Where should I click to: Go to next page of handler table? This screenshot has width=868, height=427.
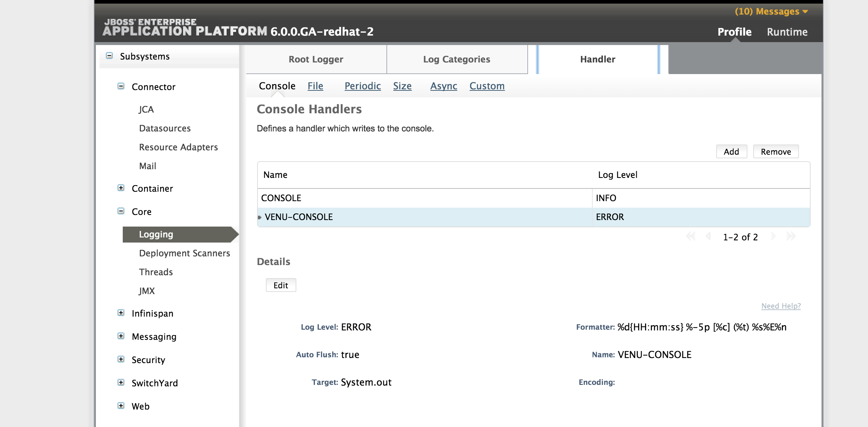point(773,236)
